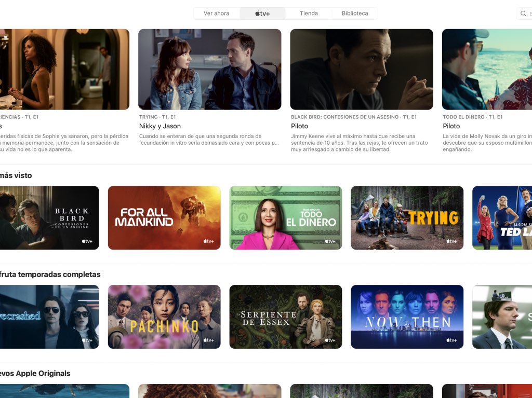
Task: Open the Trying show poster
Action: click(x=407, y=217)
